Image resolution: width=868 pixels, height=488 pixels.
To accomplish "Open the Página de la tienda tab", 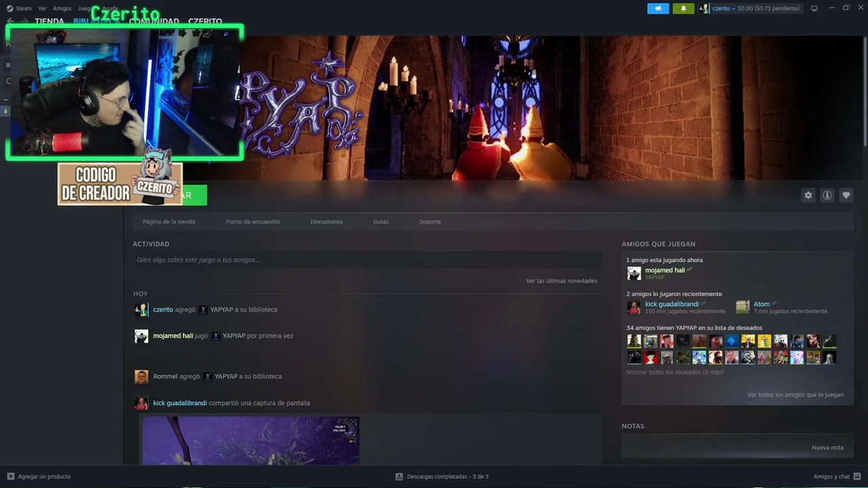I will (169, 222).
